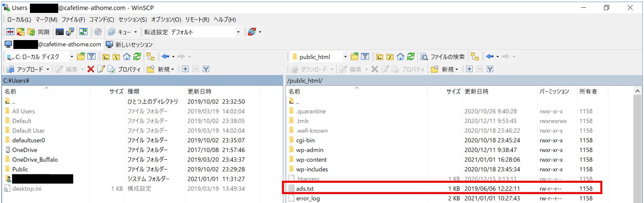Open the terminal console icon
This screenshot has width=644, height=203.
click(59, 32)
